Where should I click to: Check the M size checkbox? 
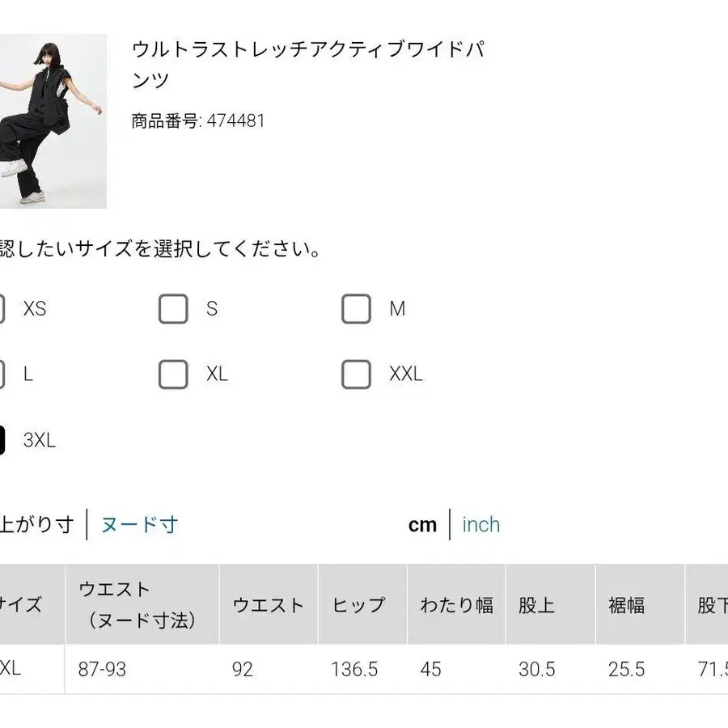[356, 308]
